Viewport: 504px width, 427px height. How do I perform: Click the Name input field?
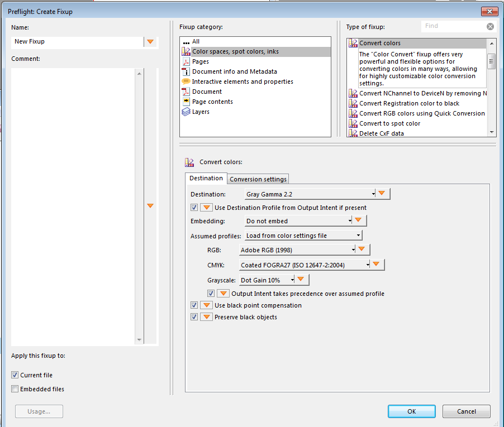click(x=77, y=41)
